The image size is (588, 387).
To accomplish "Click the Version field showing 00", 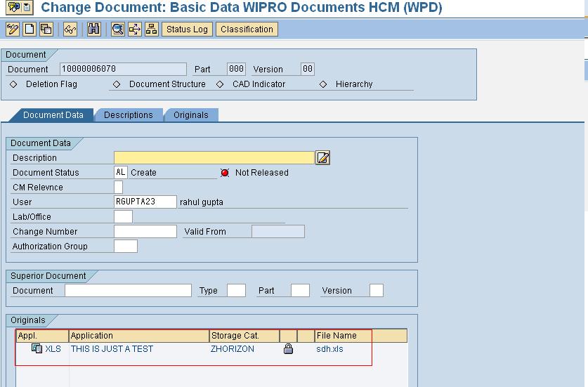I will [x=308, y=69].
